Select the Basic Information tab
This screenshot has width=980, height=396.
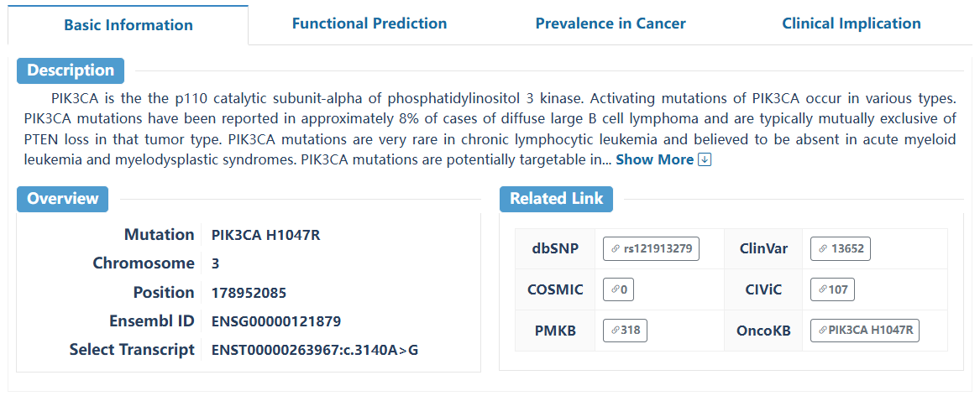(x=128, y=24)
